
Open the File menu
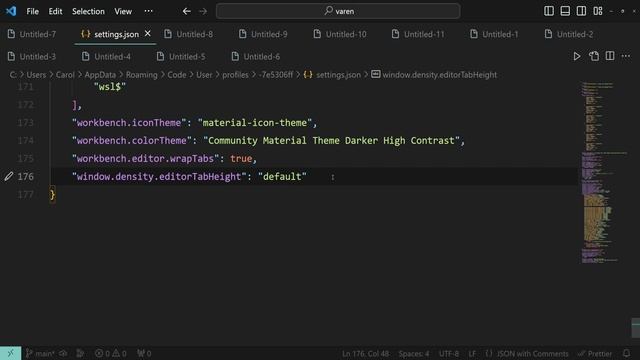[x=32, y=11]
